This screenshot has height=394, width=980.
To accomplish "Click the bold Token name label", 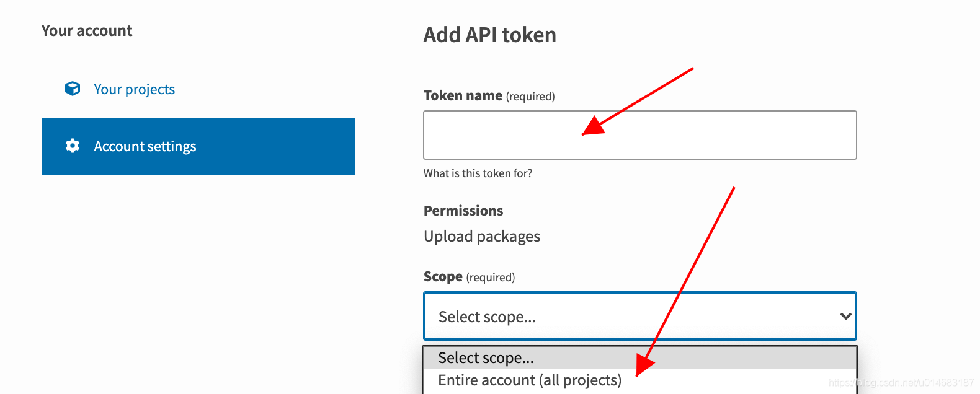I will click(x=463, y=96).
